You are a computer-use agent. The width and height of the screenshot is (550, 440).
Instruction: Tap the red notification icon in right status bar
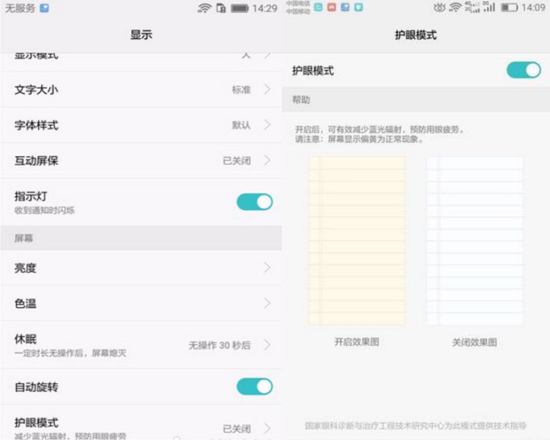coord(331,7)
